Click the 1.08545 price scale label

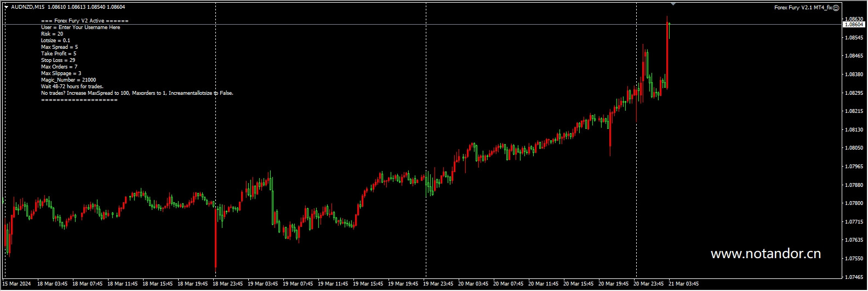pyautogui.click(x=853, y=37)
